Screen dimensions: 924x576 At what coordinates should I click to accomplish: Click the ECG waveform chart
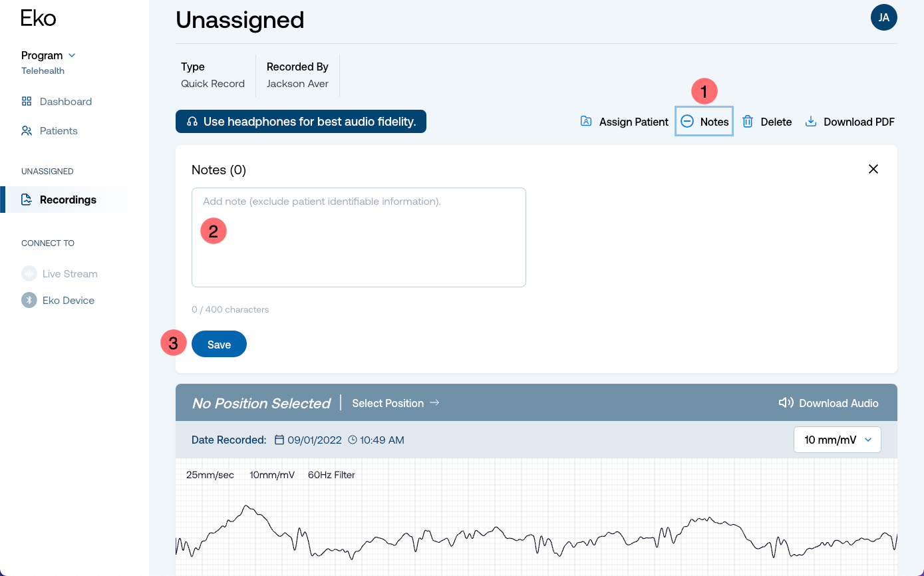(x=536, y=517)
